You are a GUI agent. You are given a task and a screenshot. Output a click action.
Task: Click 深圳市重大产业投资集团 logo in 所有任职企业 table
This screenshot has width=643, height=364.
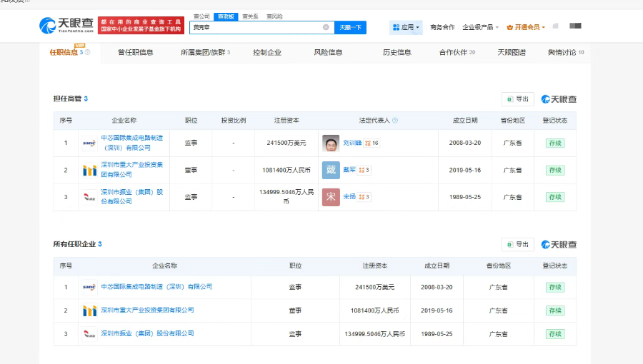(89, 310)
